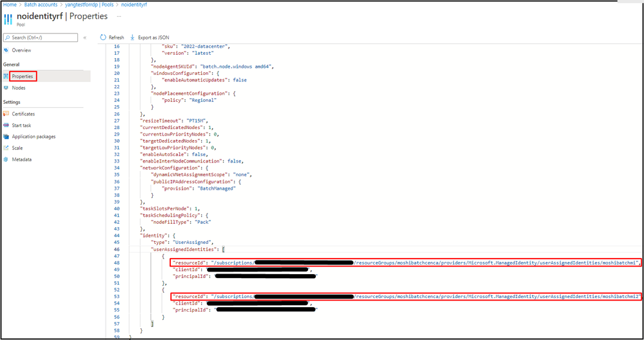Image resolution: width=644 pixels, height=340 pixels.
Task: Click the Start task icon in the sidebar
Action: (6, 125)
